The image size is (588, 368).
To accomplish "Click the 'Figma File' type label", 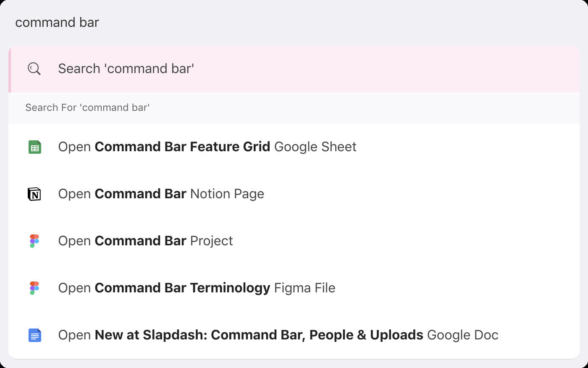I will (x=304, y=288).
